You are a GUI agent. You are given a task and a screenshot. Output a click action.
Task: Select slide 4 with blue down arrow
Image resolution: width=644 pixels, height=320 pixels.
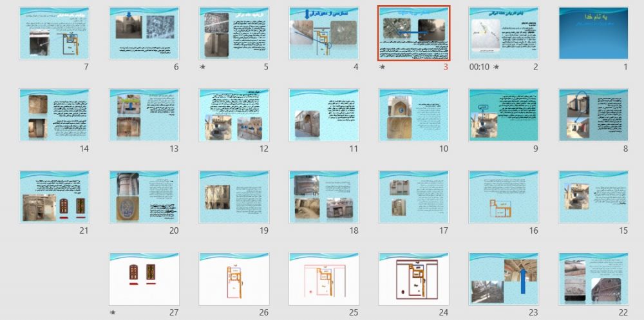324,33
